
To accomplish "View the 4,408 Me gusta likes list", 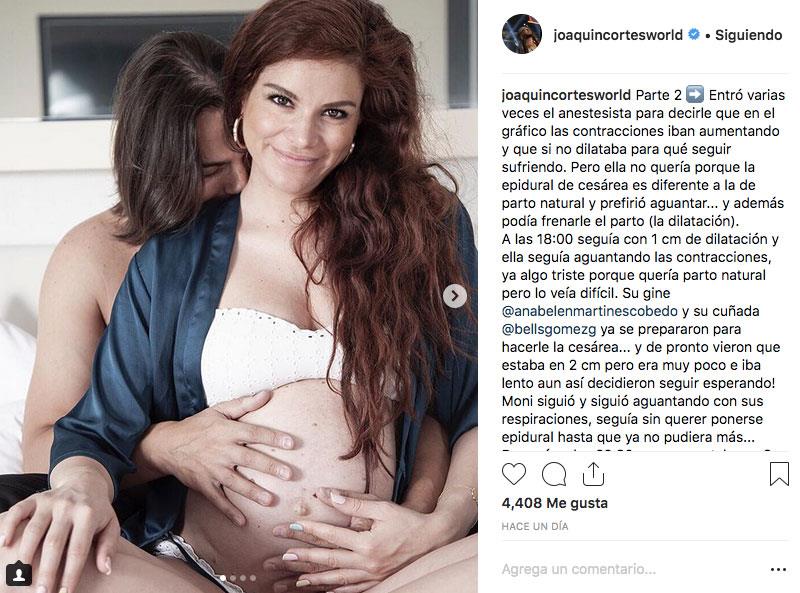I will [x=555, y=503].
